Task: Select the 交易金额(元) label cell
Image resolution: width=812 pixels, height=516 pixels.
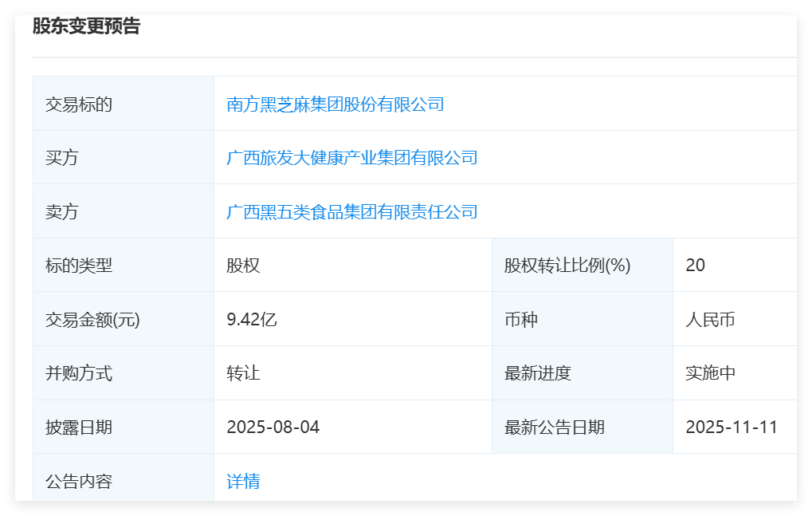Action: coord(124,319)
